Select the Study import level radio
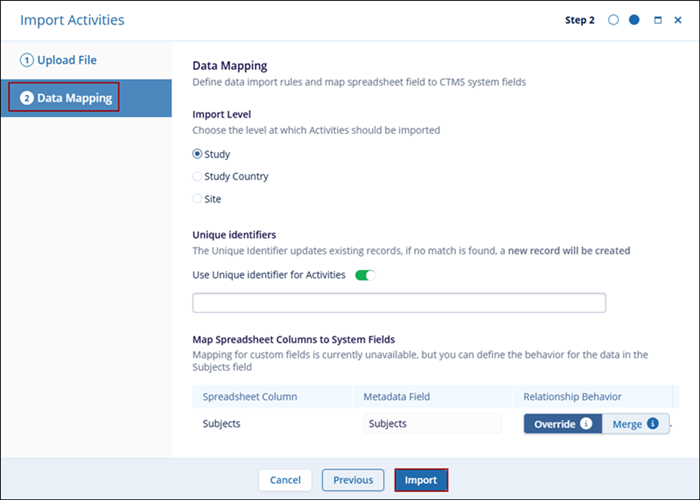700x500 pixels. pyautogui.click(x=197, y=154)
